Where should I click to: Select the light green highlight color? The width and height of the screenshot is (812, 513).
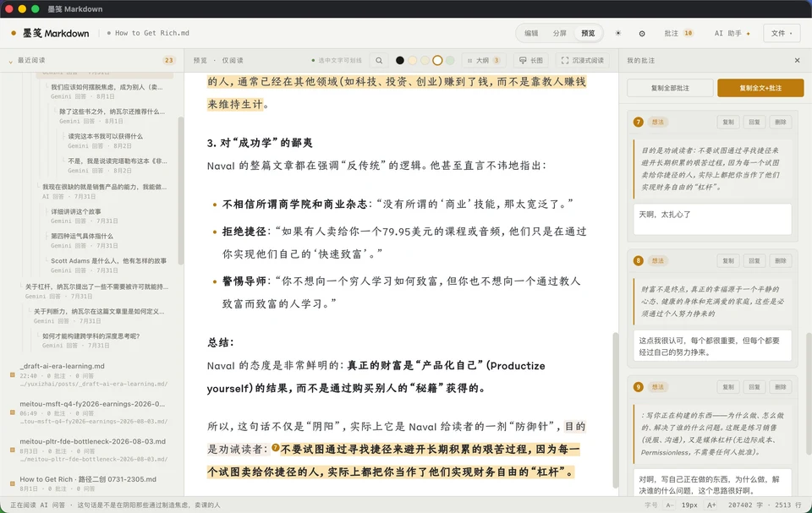[450, 61]
